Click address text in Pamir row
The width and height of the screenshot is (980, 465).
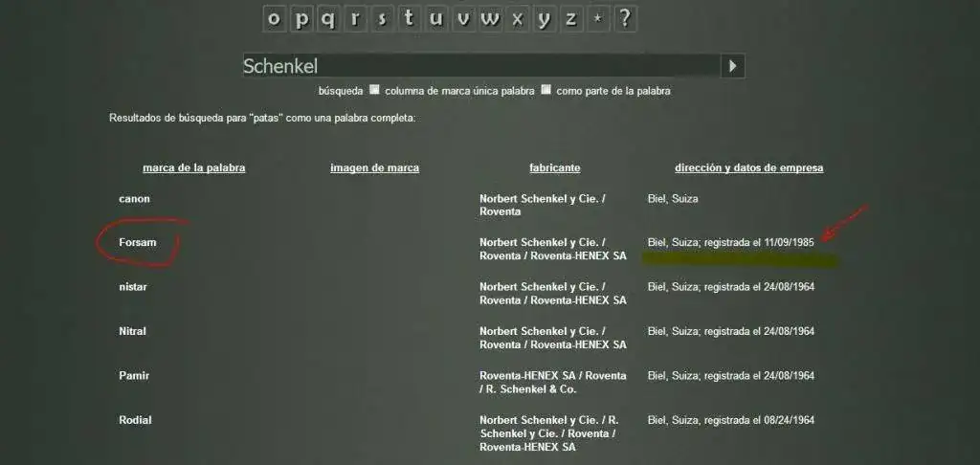(731, 376)
